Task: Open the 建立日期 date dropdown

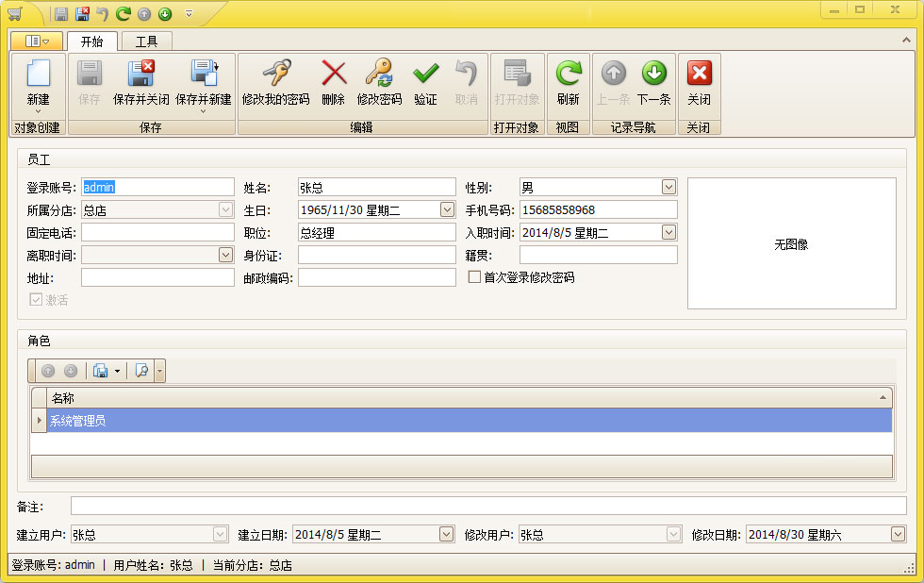Action: [447, 534]
